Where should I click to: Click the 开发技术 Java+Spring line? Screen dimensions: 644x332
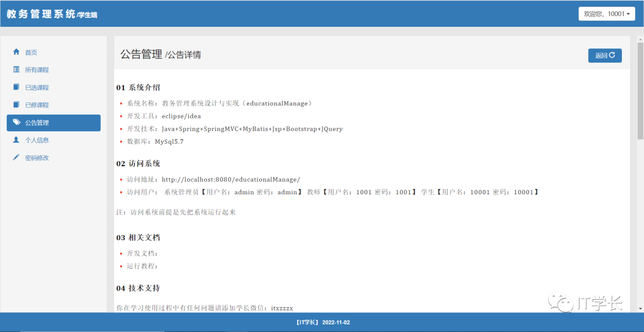pos(234,129)
